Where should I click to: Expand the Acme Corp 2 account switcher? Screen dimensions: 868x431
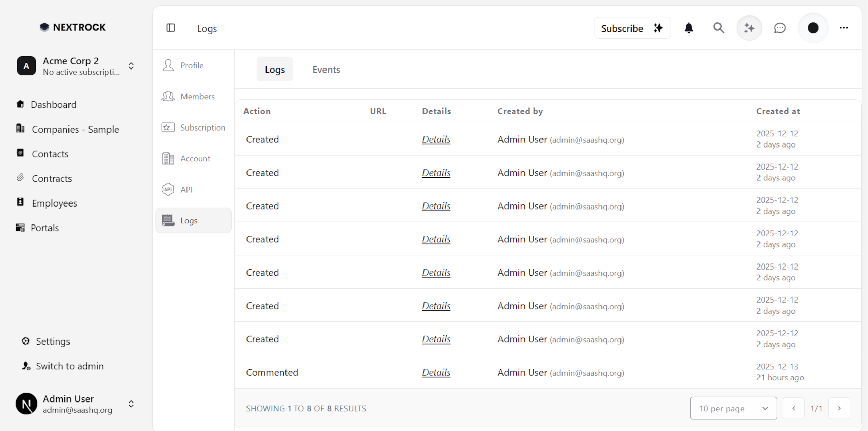pyautogui.click(x=131, y=66)
